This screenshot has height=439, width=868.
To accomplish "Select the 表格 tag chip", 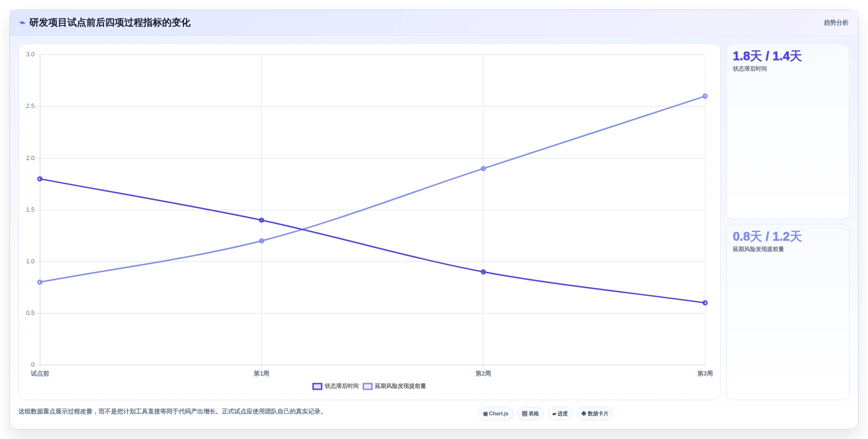I will [530, 413].
